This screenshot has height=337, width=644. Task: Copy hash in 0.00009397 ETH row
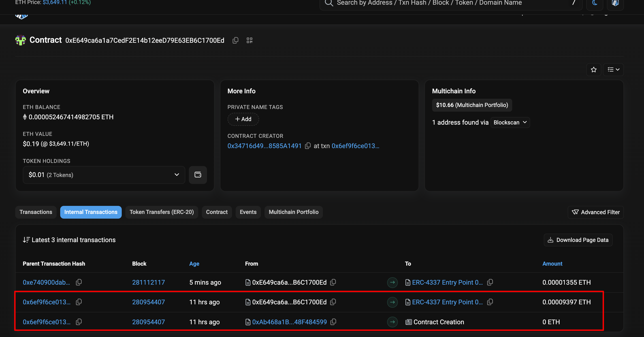[x=79, y=302]
